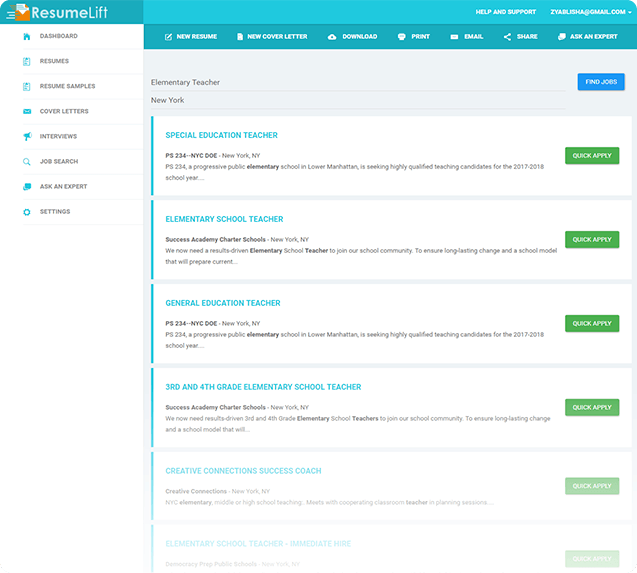The height and width of the screenshot is (573, 637).
Task: Quick Apply to General Education Teacher
Action: pyautogui.click(x=592, y=323)
